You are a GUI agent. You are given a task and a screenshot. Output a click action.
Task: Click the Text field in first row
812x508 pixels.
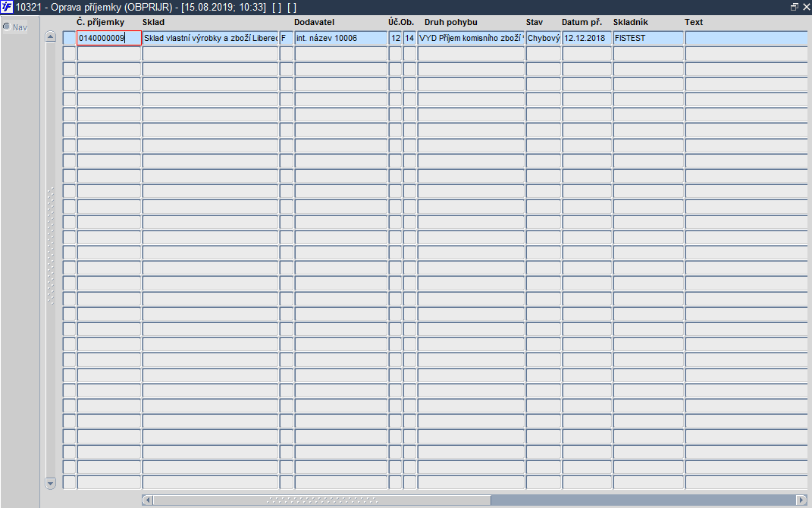746,38
